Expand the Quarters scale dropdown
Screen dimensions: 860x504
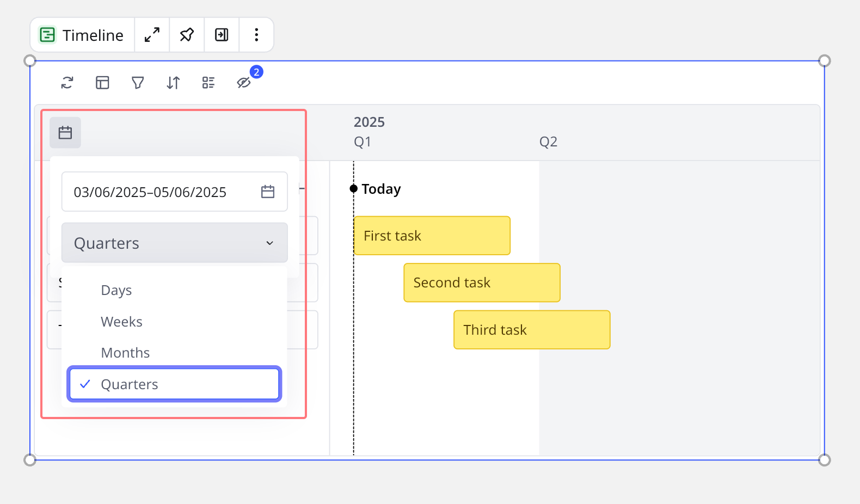174,243
